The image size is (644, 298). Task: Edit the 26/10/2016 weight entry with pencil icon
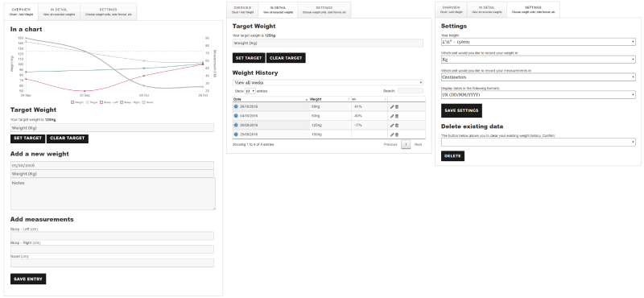coord(392,107)
